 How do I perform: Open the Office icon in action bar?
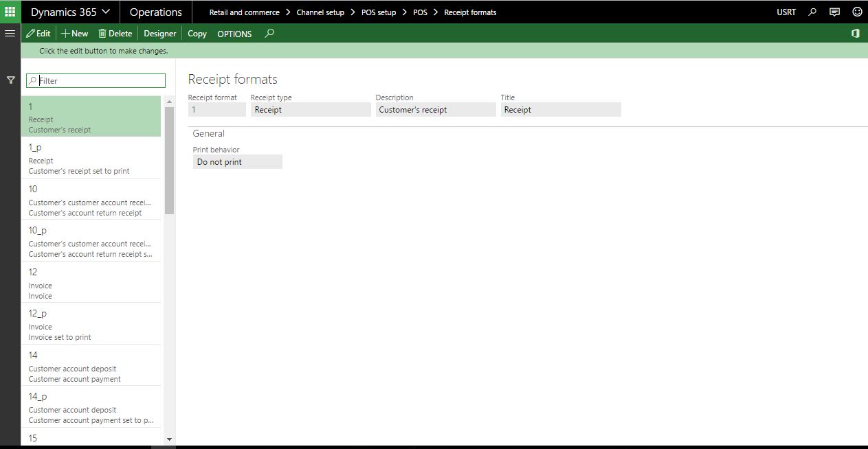coord(856,33)
